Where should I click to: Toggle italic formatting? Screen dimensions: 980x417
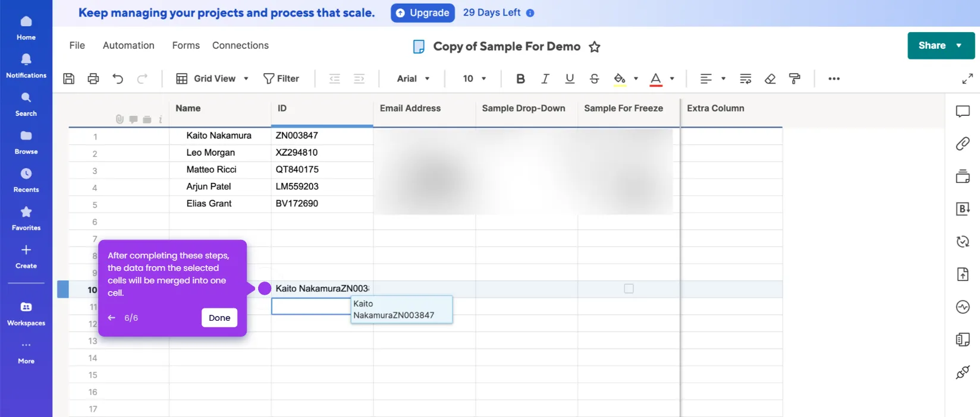(545, 78)
